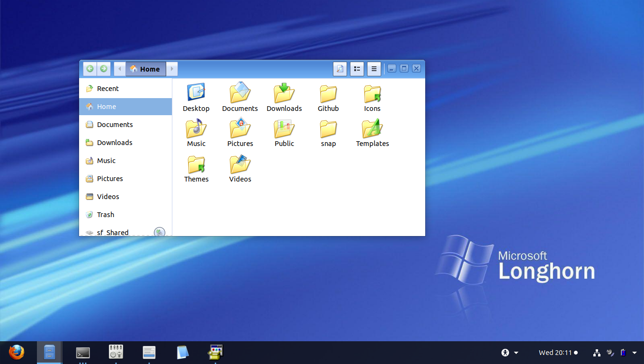Select Home in the sidebar
Image resolution: width=644 pixels, height=364 pixels.
[x=125, y=107]
